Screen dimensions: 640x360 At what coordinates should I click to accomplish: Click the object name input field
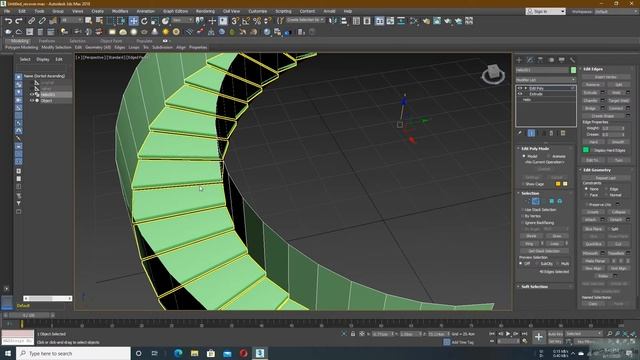click(542, 70)
